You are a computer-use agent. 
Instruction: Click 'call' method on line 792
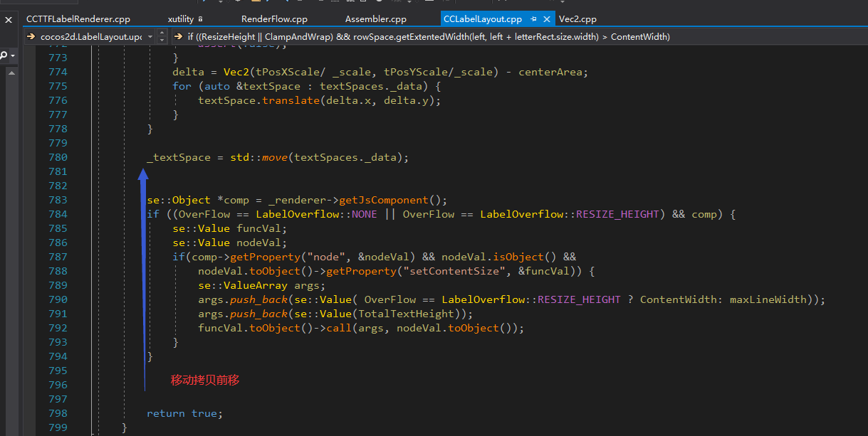click(x=339, y=328)
